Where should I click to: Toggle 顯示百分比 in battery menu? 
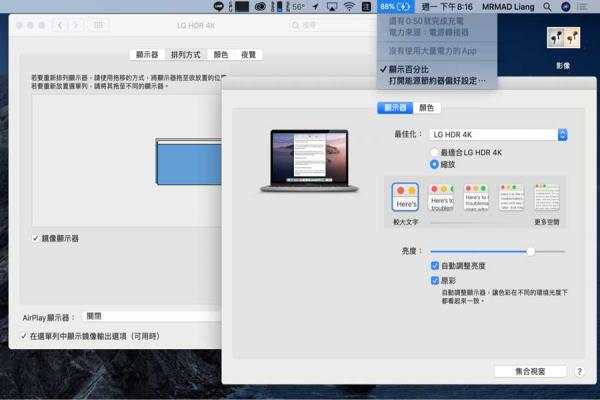tap(436, 69)
